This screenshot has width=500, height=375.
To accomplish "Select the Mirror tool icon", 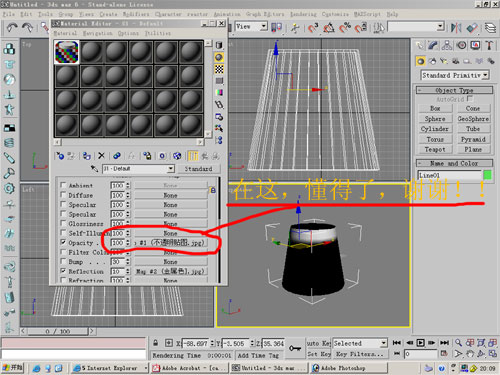I will click(x=456, y=28).
